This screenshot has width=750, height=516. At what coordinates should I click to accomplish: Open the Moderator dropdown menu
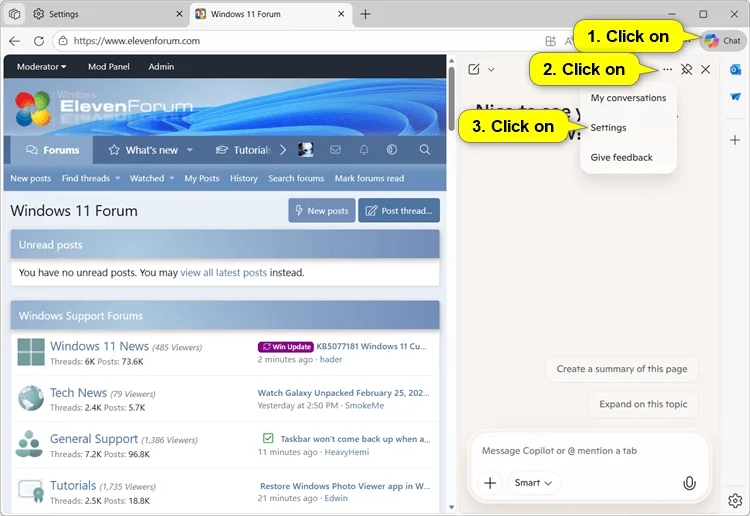(41, 66)
